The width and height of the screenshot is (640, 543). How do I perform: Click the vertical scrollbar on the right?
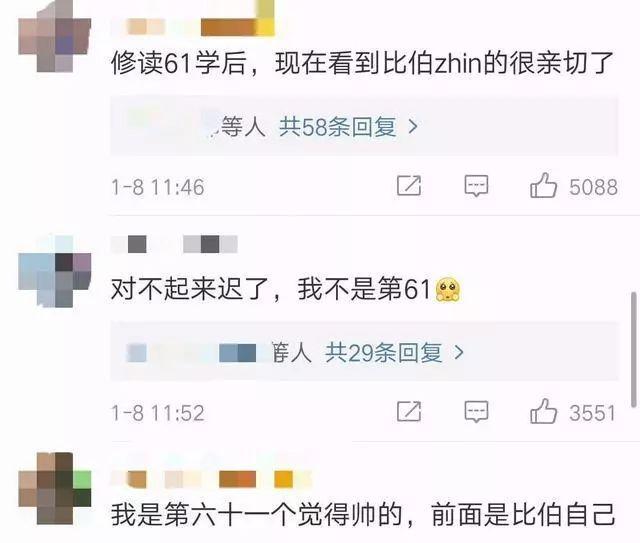coord(634,349)
